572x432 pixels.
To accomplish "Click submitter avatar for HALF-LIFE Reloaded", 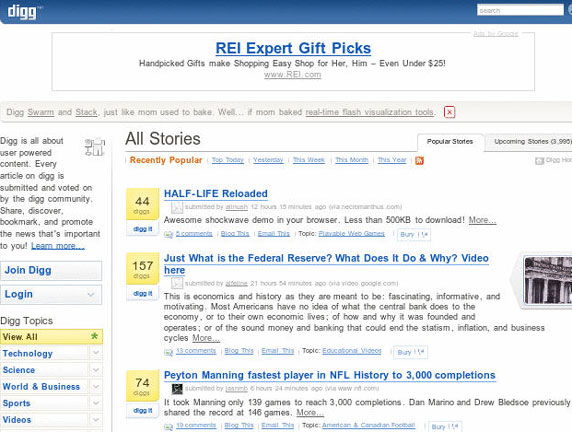I will pyautogui.click(x=177, y=208).
